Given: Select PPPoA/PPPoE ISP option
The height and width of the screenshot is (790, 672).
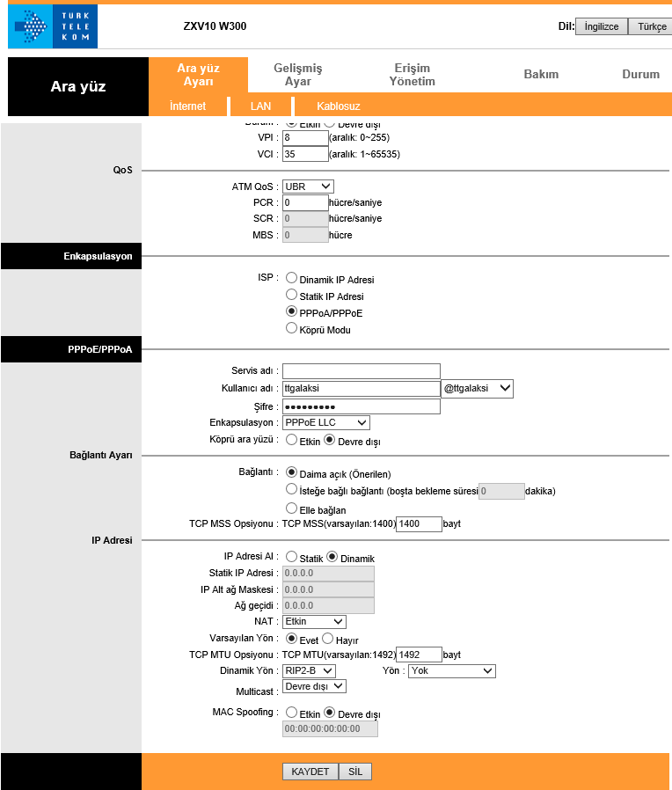Looking at the screenshot, I should coord(291,311).
